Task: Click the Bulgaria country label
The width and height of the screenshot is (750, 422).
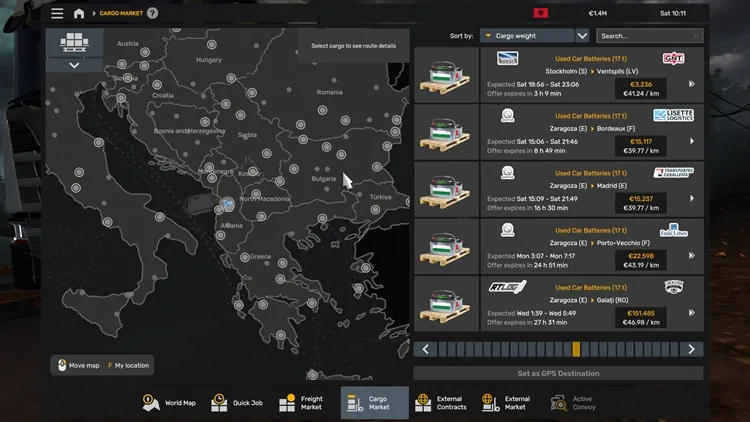Action: 324,178
